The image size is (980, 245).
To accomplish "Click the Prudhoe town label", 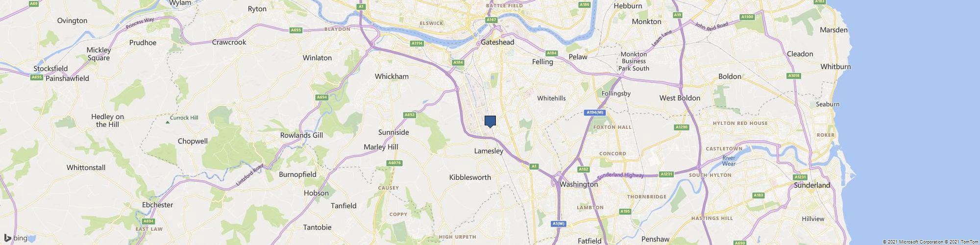I will click(143, 43).
